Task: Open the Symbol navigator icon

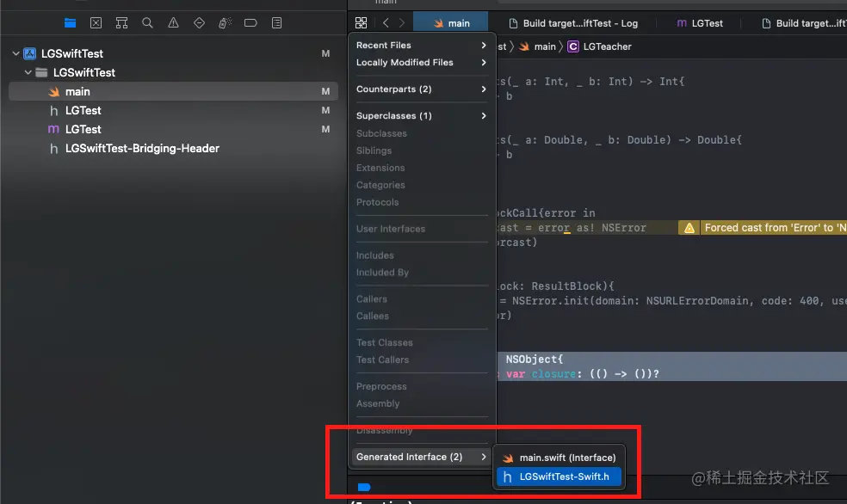Action: (121, 22)
